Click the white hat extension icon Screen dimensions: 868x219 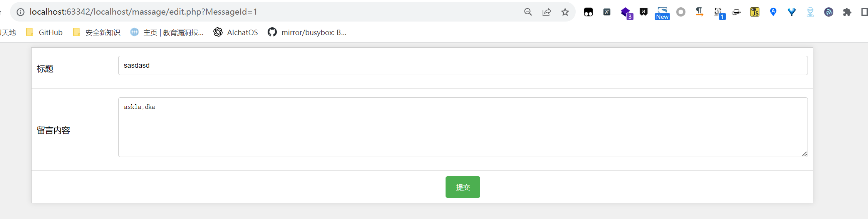(x=736, y=12)
